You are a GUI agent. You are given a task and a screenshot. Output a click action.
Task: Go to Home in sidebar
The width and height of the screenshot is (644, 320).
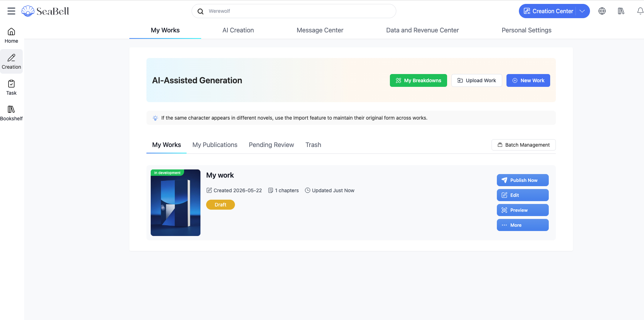(x=11, y=36)
